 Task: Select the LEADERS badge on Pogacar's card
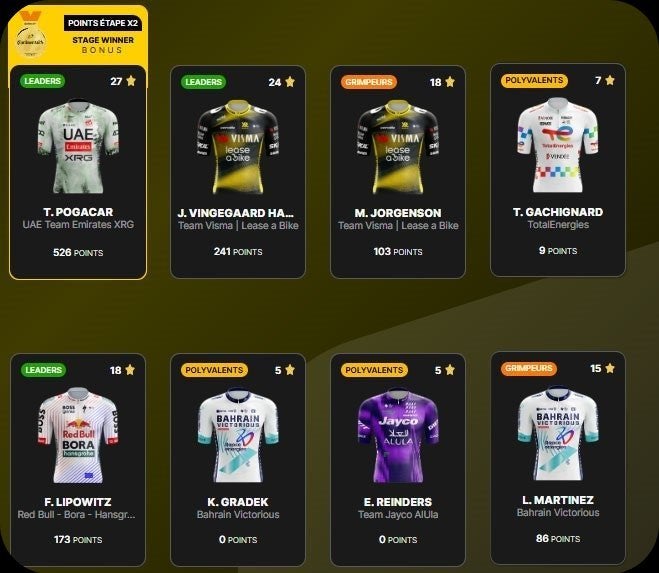[x=42, y=81]
